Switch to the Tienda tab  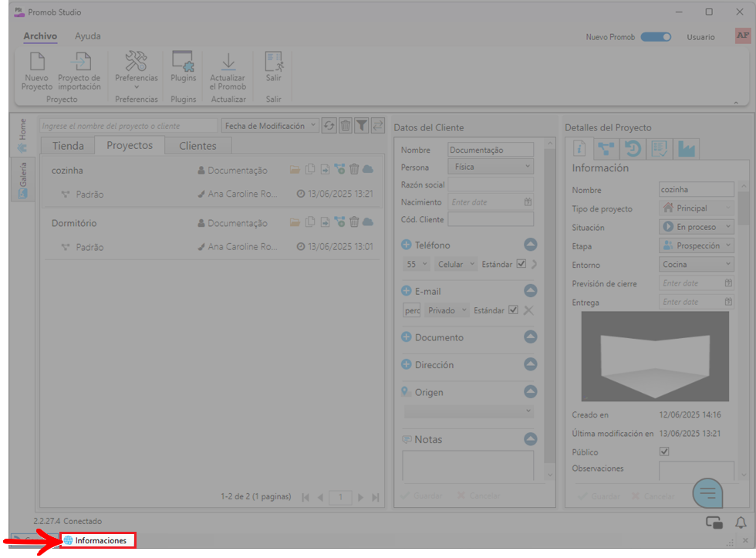(x=68, y=146)
